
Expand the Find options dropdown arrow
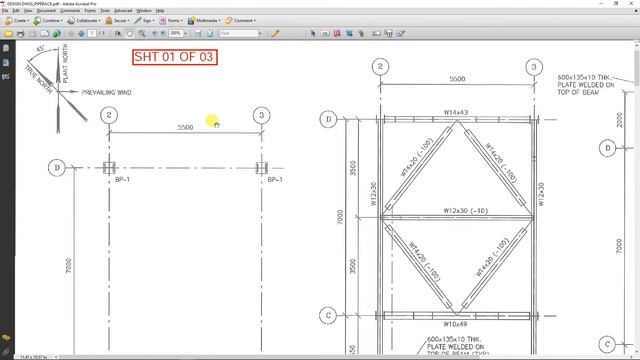(x=260, y=33)
